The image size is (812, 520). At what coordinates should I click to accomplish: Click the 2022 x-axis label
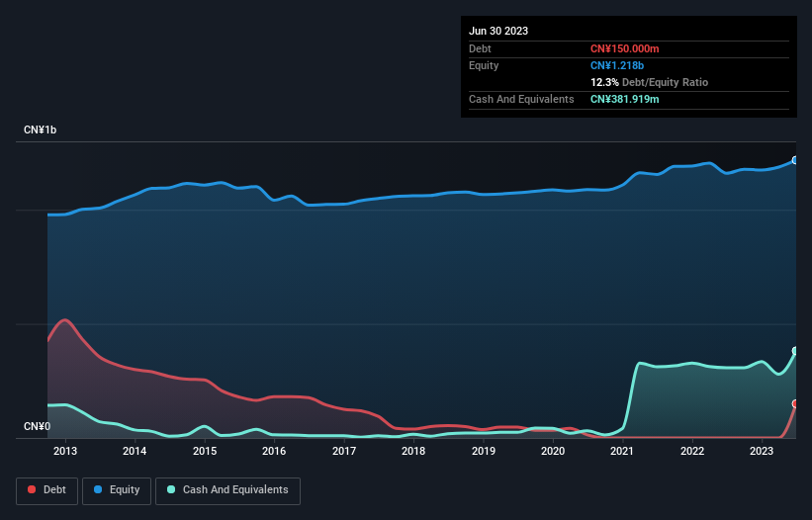pos(692,451)
